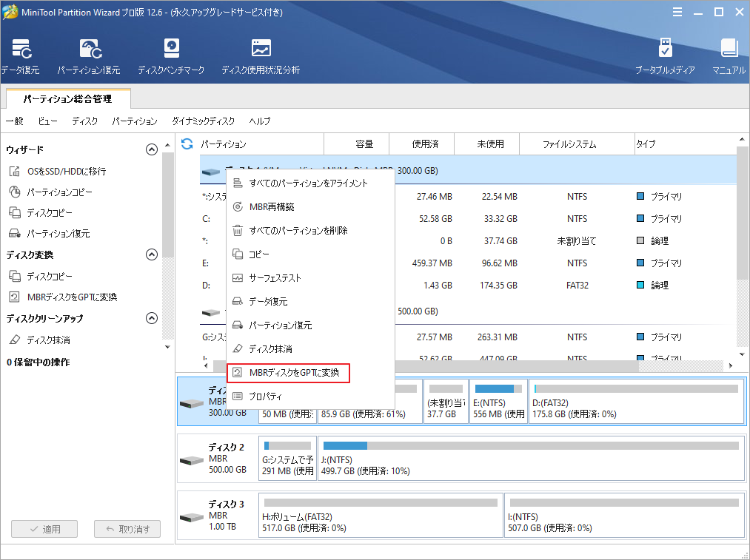Choose ディスク抹消 in context menu
Viewport: 750px width, 560px height.
[x=310, y=349]
